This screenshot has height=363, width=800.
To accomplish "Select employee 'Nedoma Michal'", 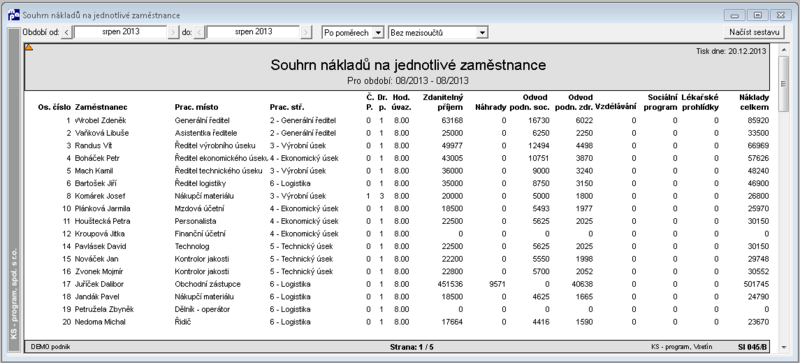I will coord(100,322).
